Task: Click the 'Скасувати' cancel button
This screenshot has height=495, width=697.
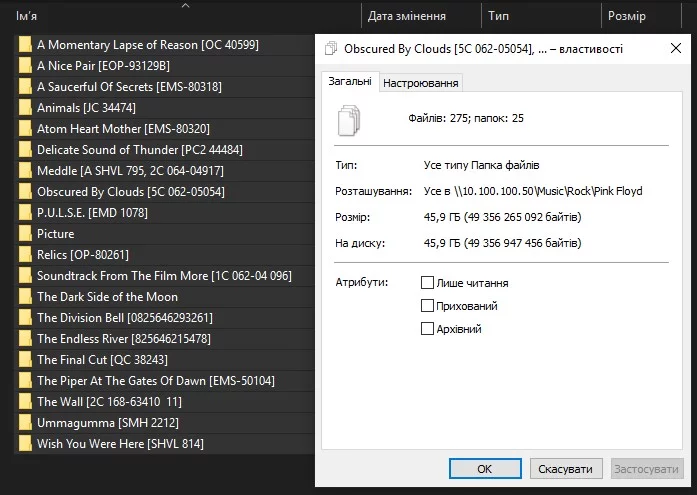Action: [x=566, y=469]
